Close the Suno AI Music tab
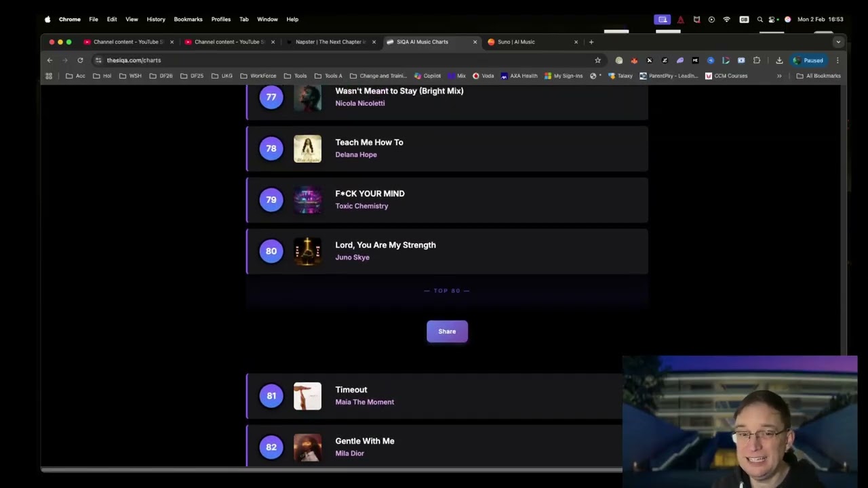Image resolution: width=868 pixels, height=488 pixels. click(576, 42)
